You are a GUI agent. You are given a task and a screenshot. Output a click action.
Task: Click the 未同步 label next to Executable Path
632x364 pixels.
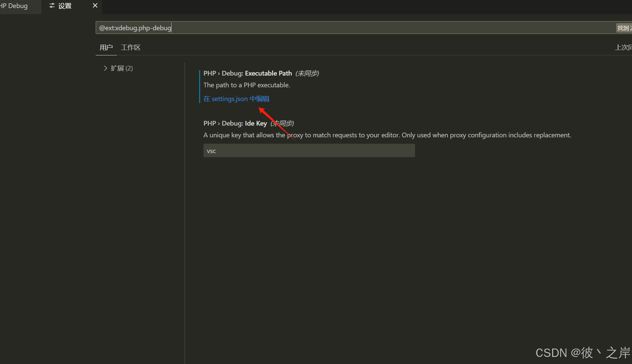(x=307, y=73)
